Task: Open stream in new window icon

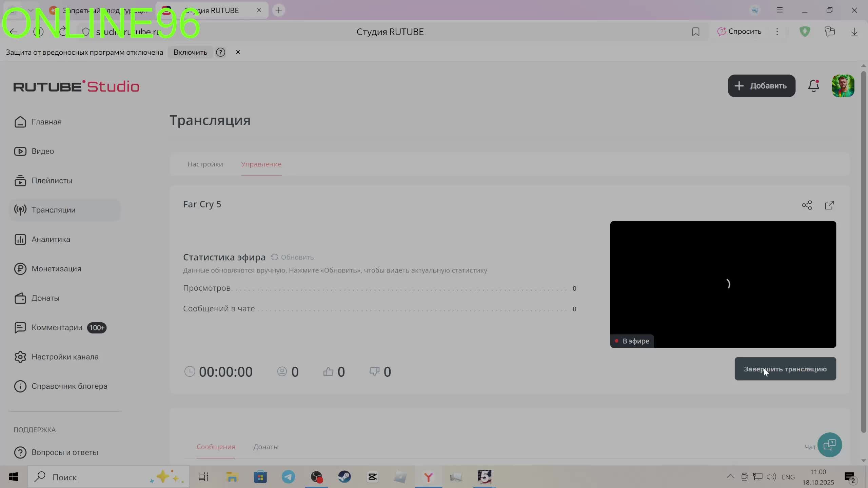Action: tap(829, 205)
